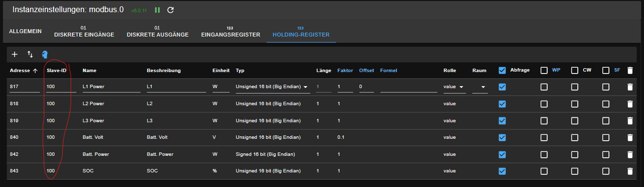Pause the modbus.0 instance

pyautogui.click(x=157, y=10)
